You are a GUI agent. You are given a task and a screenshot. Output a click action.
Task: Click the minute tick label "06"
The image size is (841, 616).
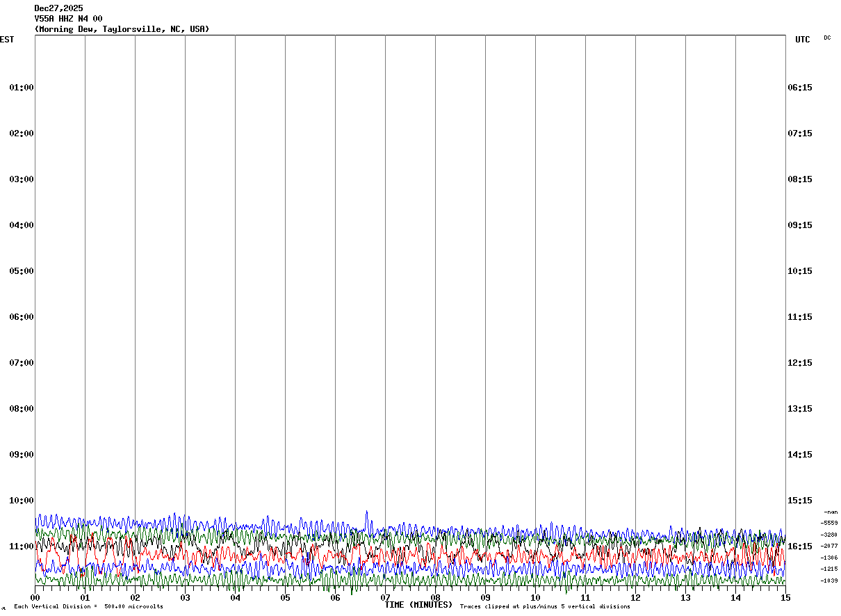point(336,598)
